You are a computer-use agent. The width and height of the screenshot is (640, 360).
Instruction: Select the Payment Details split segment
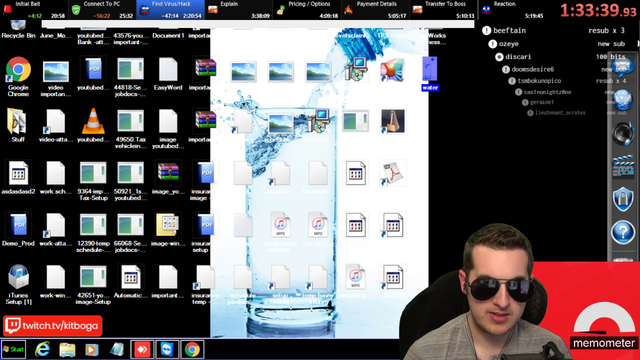pyautogui.click(x=375, y=10)
